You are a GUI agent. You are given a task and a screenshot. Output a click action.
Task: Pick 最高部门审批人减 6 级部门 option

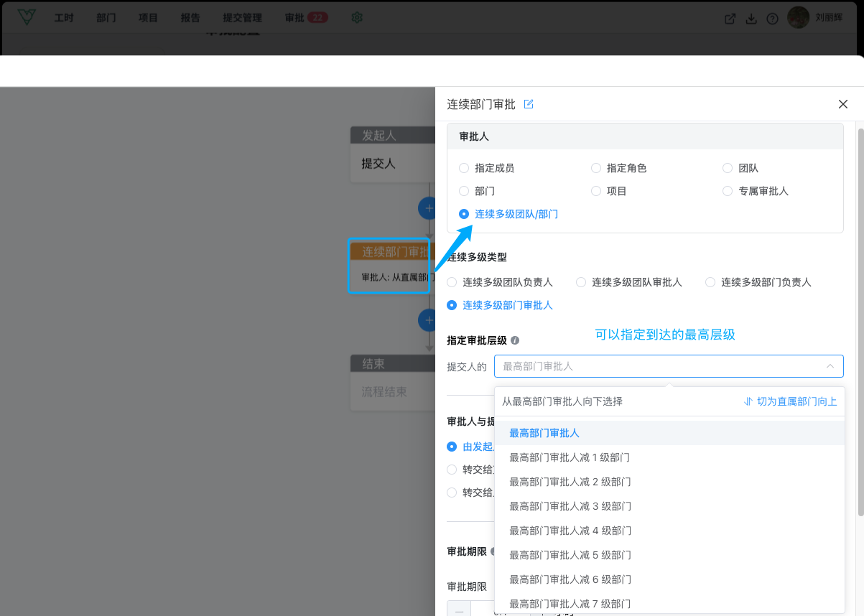click(x=669, y=579)
